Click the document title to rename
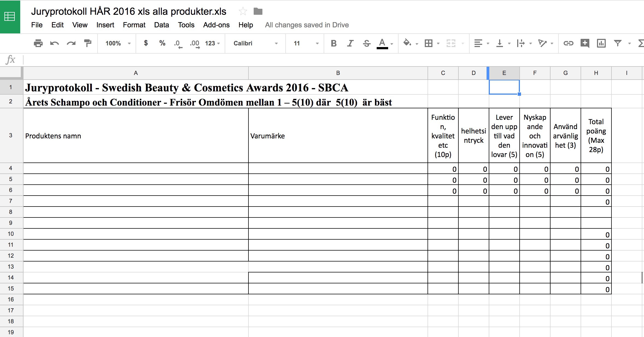644x337 pixels. [129, 11]
